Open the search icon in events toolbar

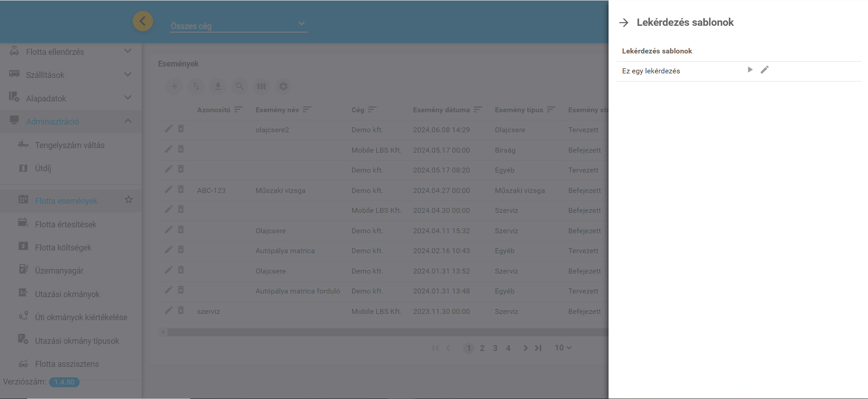[x=240, y=86]
